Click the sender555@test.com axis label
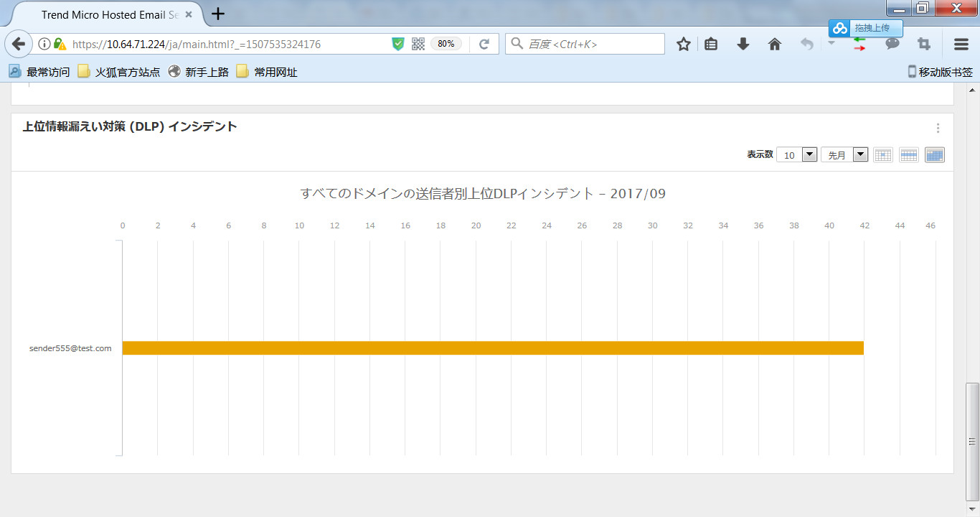Viewport: 980px width, 517px height. 70,348
